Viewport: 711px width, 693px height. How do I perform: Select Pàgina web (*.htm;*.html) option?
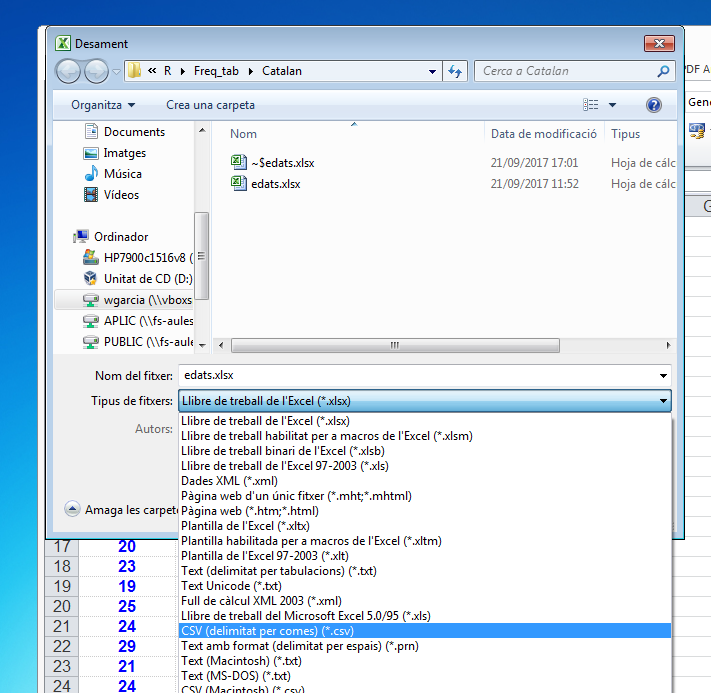coord(425,511)
